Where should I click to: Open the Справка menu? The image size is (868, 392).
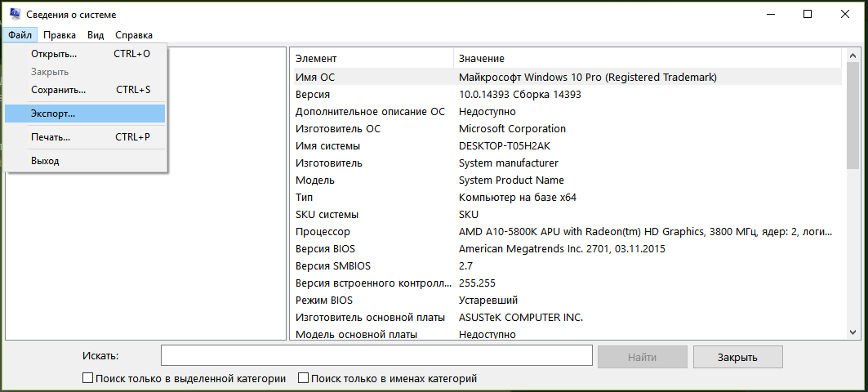tap(134, 35)
